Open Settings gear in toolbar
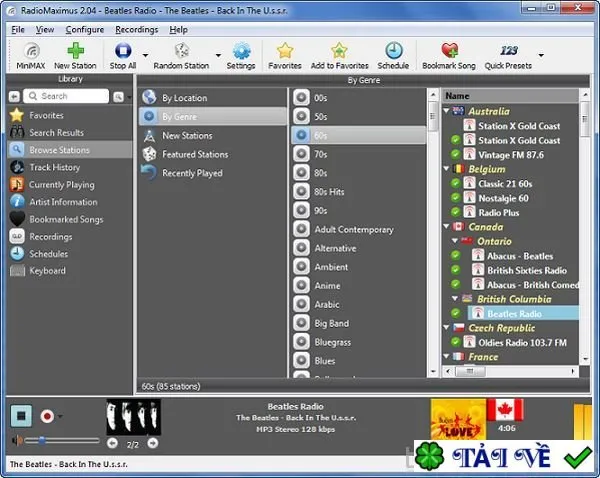This screenshot has height=478, width=600. pos(241,51)
